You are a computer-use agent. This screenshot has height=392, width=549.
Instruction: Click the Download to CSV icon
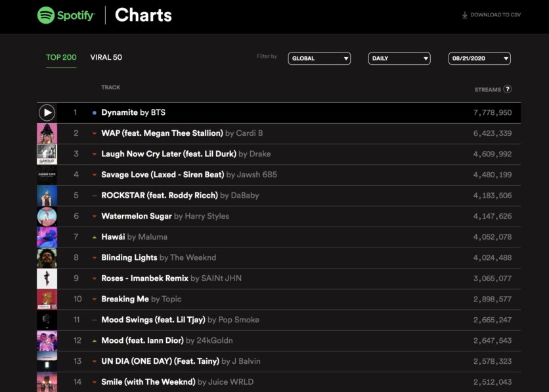[x=465, y=15]
